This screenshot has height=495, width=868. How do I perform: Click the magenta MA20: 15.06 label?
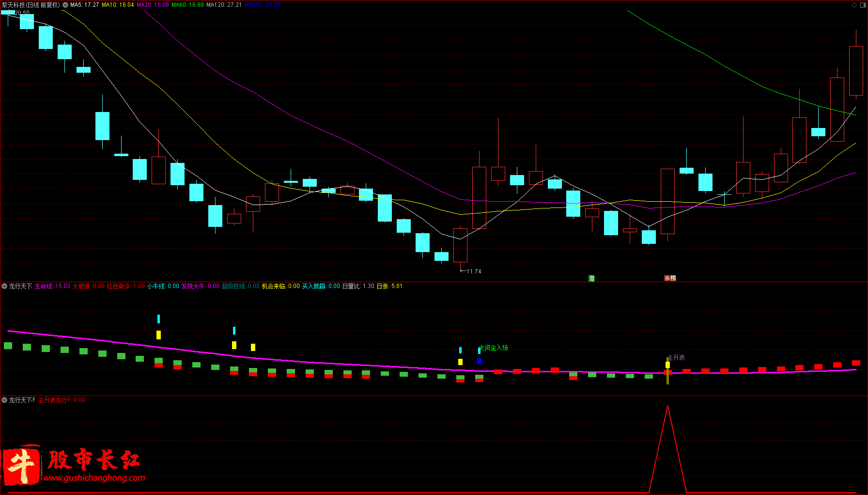153,5
